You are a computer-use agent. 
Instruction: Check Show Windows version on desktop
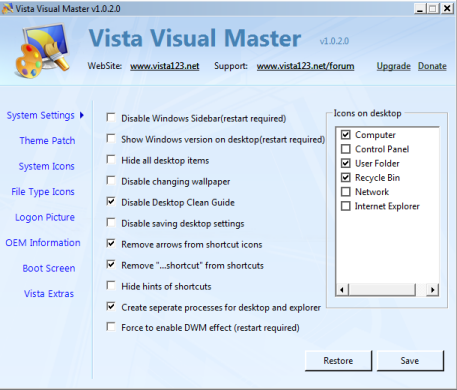coord(111,139)
